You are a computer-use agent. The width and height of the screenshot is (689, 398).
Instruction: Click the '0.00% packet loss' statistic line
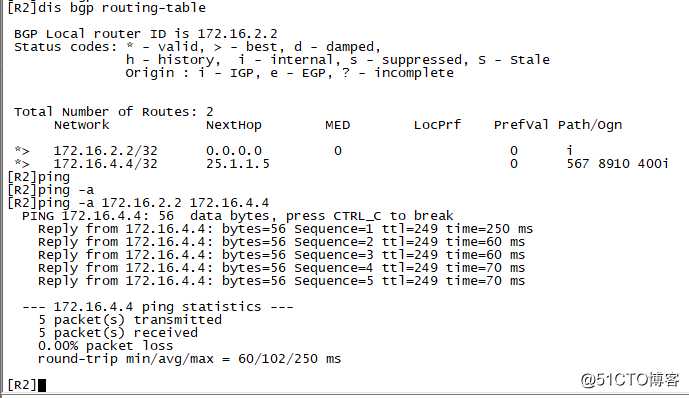pyautogui.click(x=105, y=346)
